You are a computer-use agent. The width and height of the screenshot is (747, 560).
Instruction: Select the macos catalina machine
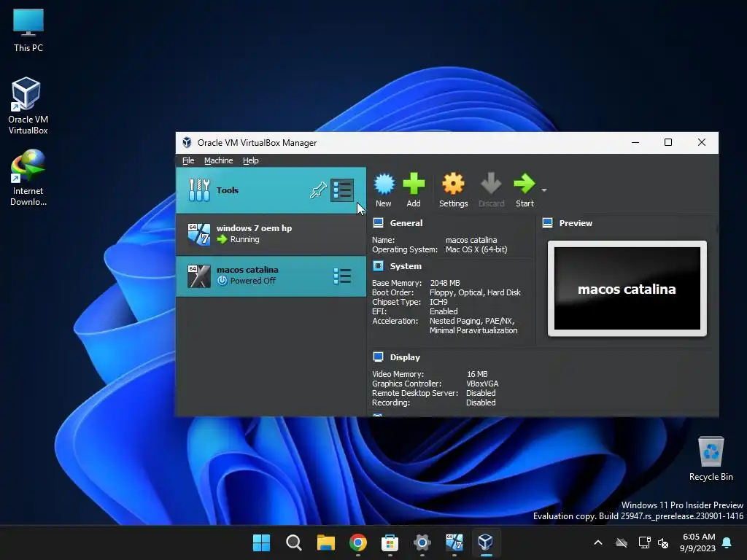tap(271, 276)
